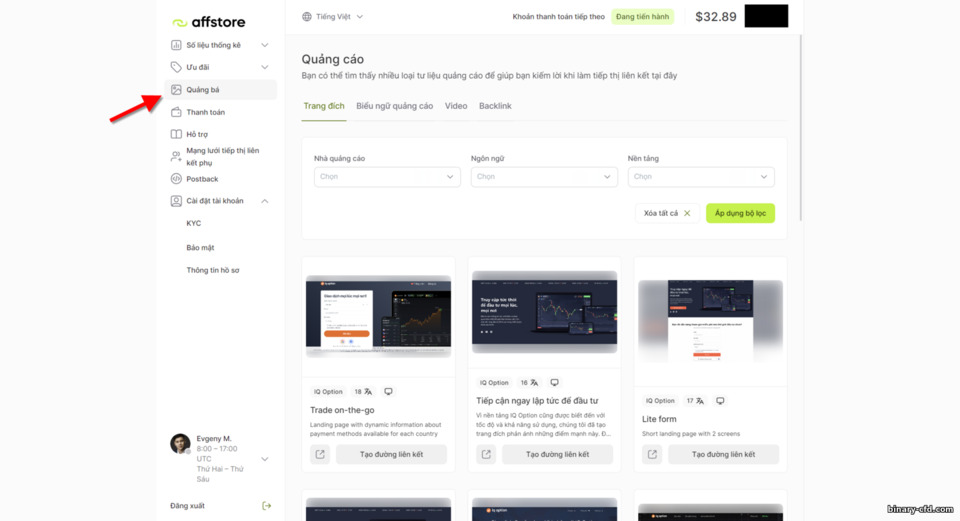The image size is (960, 521).
Task: Open Ngôn ngữ filter dropdown
Action: (x=544, y=177)
